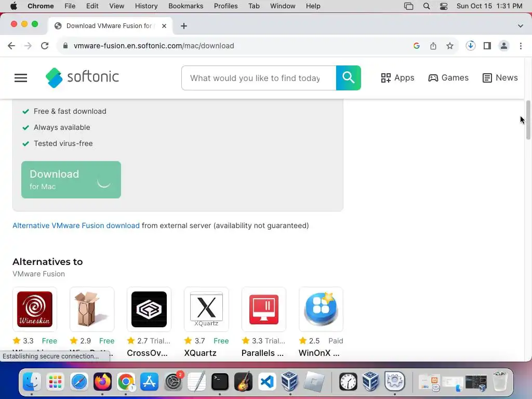
Task: Click the Softonic logo
Action: point(82,77)
